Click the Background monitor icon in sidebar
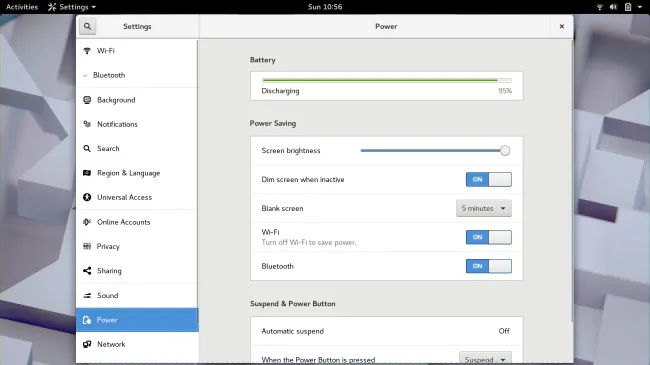The width and height of the screenshot is (650, 365). tap(87, 100)
